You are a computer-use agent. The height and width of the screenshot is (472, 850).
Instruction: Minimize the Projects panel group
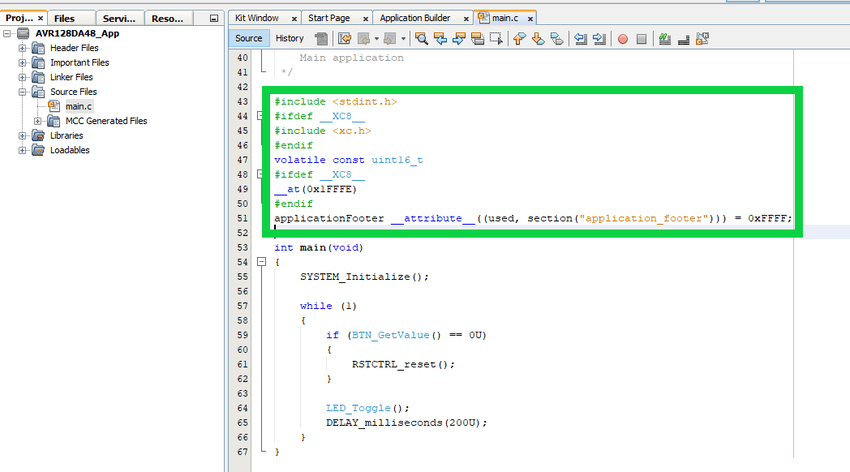point(214,19)
